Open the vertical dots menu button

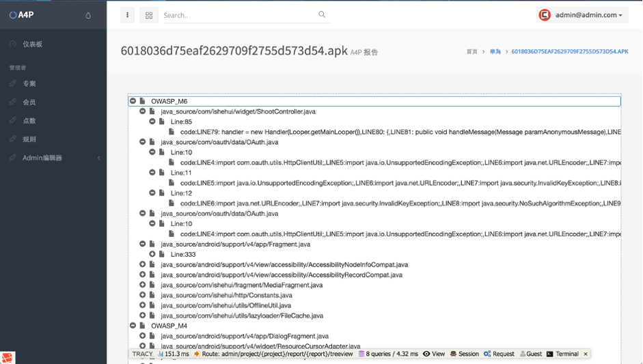(128, 15)
